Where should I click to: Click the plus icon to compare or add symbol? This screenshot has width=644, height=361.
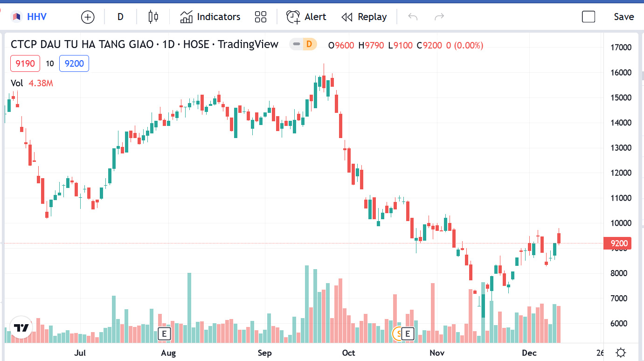pyautogui.click(x=88, y=17)
